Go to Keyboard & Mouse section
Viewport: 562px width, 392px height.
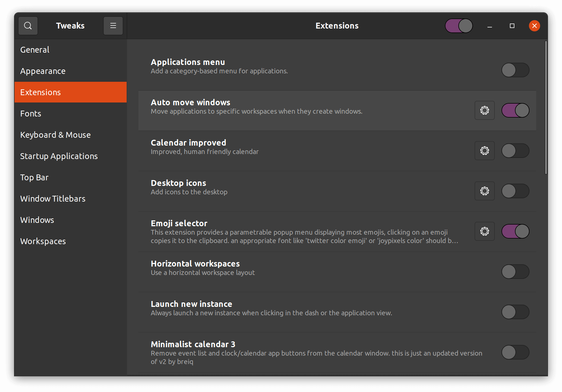(55, 135)
